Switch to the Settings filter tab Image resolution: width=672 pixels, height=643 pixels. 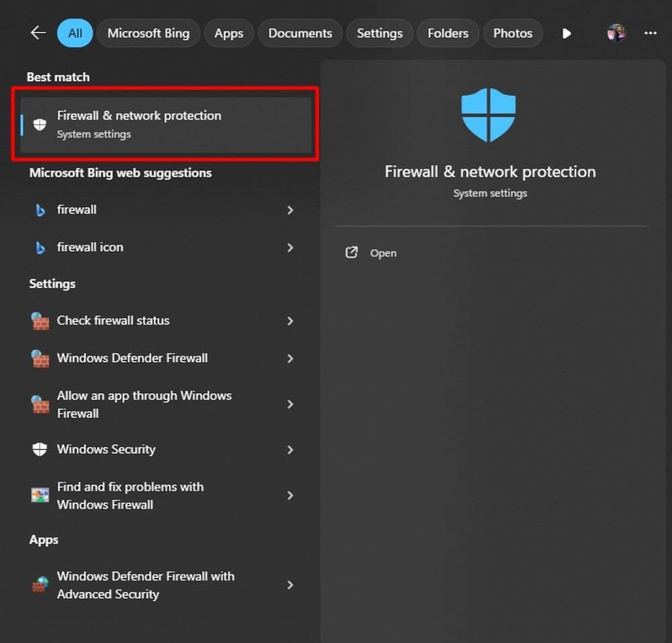coord(379,33)
